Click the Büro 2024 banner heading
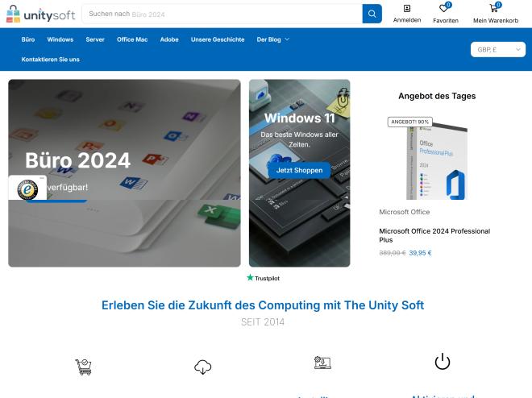 77,160
